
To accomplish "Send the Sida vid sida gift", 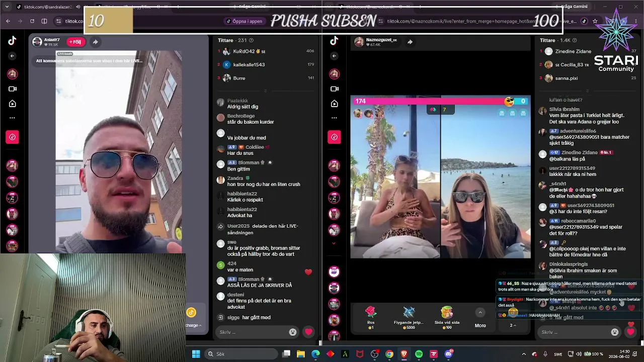I will tap(447, 318).
